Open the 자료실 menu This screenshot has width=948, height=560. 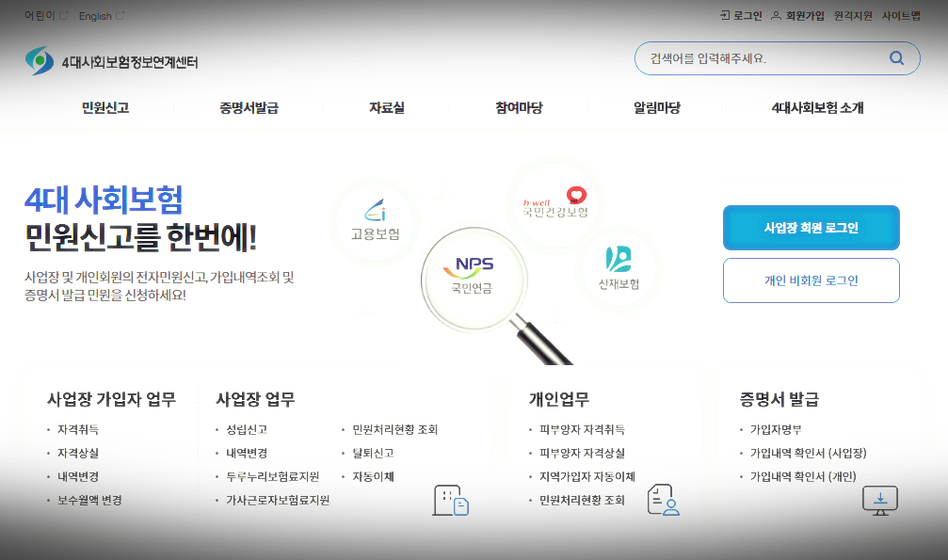tap(386, 107)
